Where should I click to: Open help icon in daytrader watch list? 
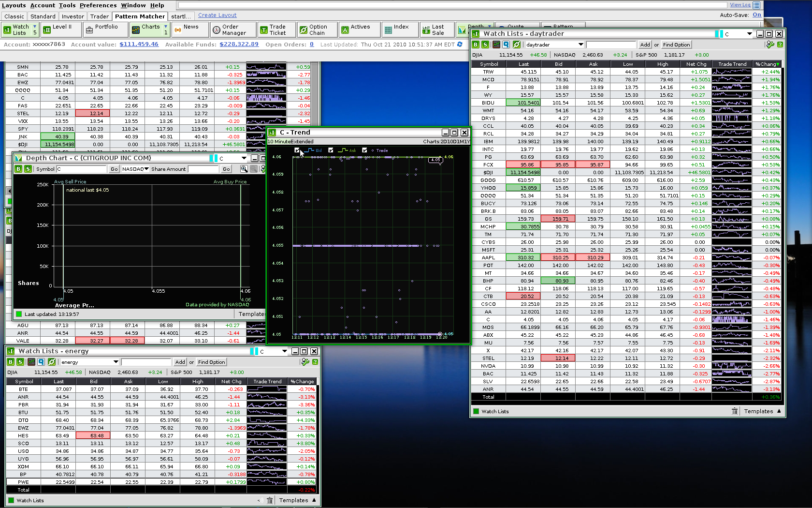click(x=780, y=45)
